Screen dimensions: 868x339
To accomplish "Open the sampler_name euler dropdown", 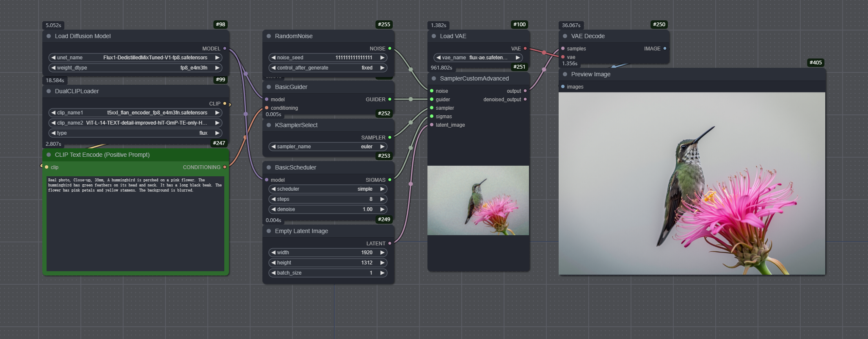I will pyautogui.click(x=328, y=147).
